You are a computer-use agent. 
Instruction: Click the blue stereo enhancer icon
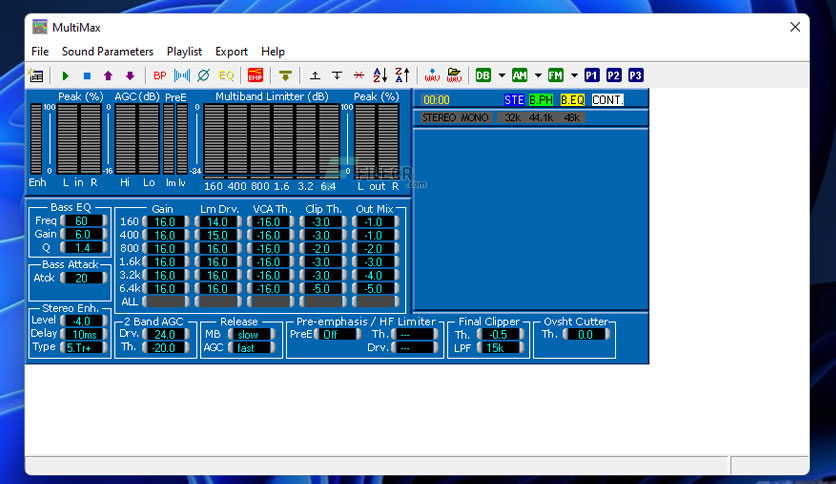[x=182, y=76]
